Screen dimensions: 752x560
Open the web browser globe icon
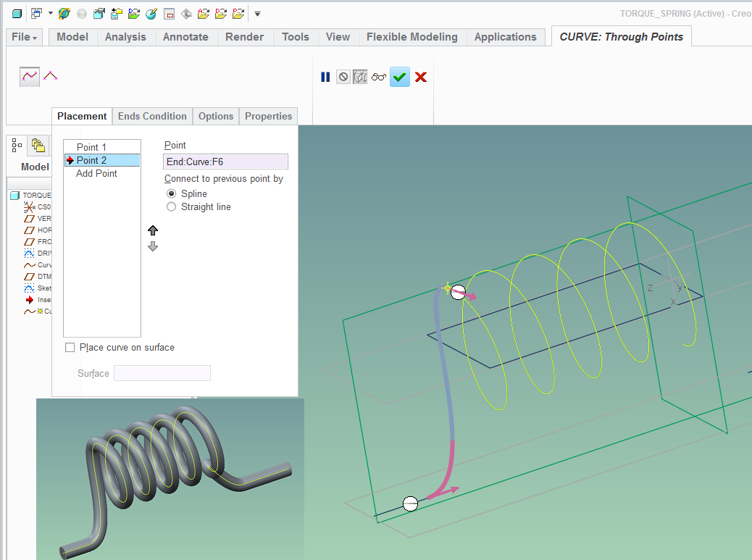64,14
